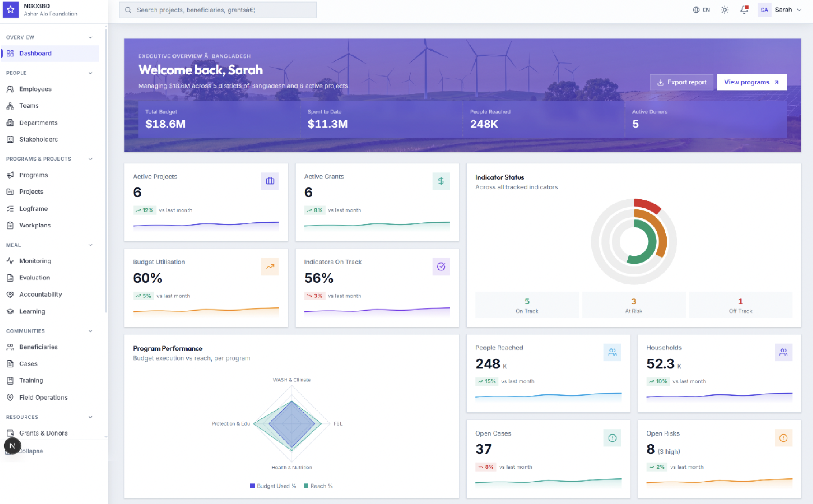Open the Workplans clipboard icon
Viewport: 813px width, 504px height.
click(x=10, y=225)
